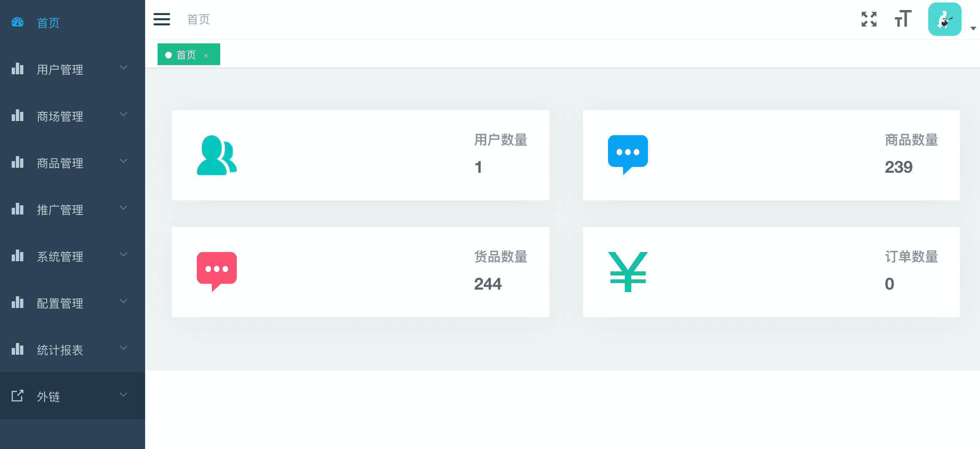Open the user avatar menu

click(945, 20)
